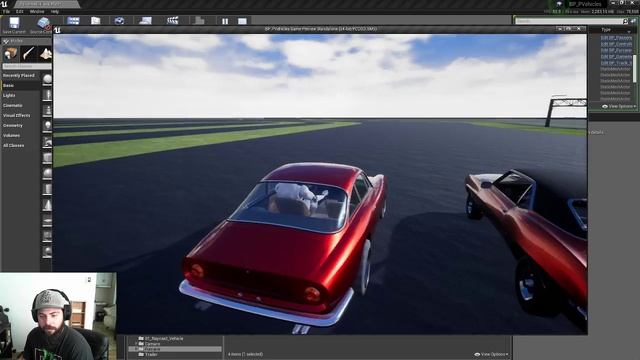The width and height of the screenshot is (640, 360).
Task: Open the Basic category
Action: click(9, 86)
